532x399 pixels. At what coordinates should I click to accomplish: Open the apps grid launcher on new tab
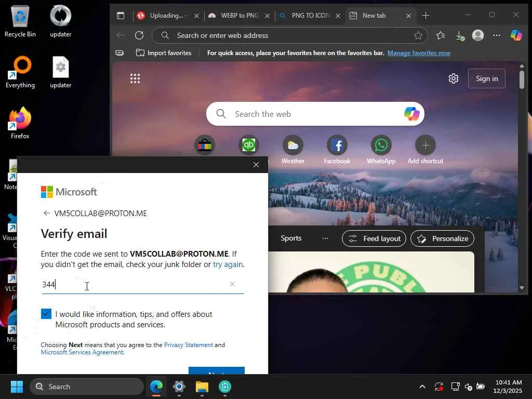coord(135,78)
